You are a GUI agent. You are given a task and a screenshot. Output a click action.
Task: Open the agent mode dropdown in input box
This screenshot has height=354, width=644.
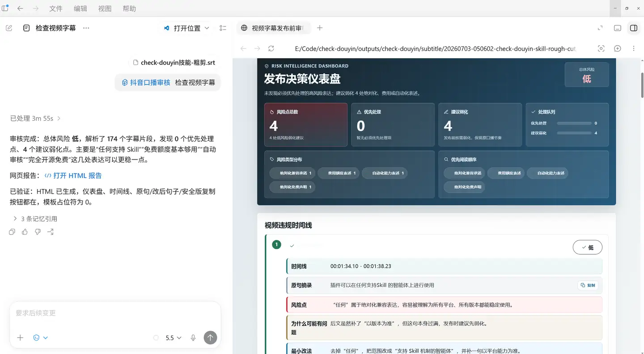40,338
